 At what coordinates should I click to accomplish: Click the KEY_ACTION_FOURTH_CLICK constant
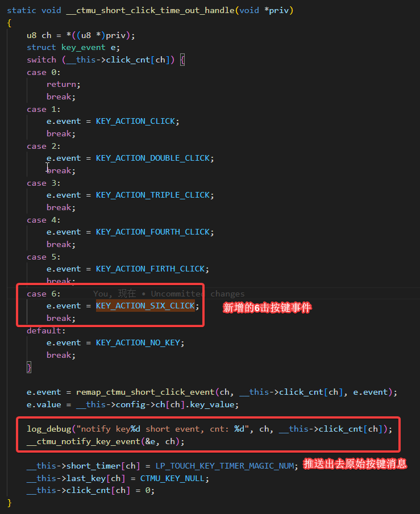pyautogui.click(x=153, y=232)
